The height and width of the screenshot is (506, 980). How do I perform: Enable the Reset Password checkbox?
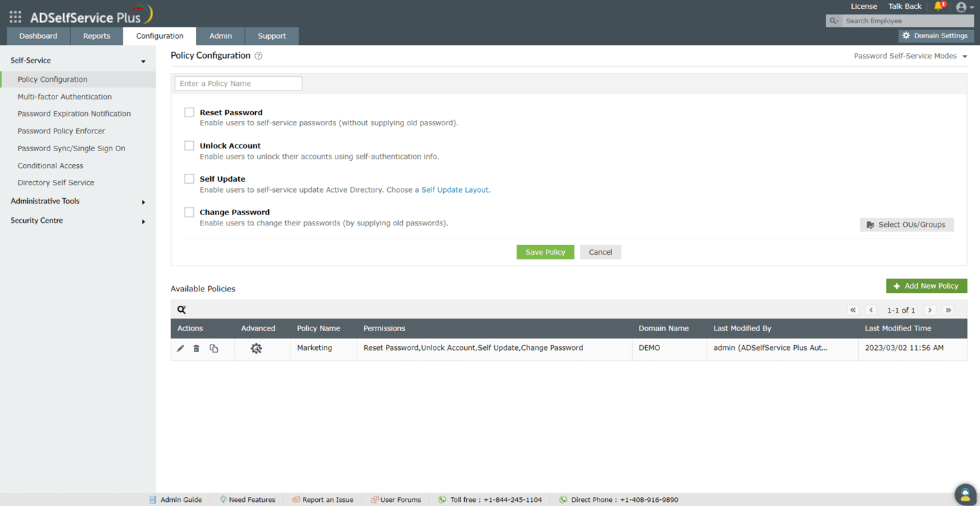[x=189, y=112]
